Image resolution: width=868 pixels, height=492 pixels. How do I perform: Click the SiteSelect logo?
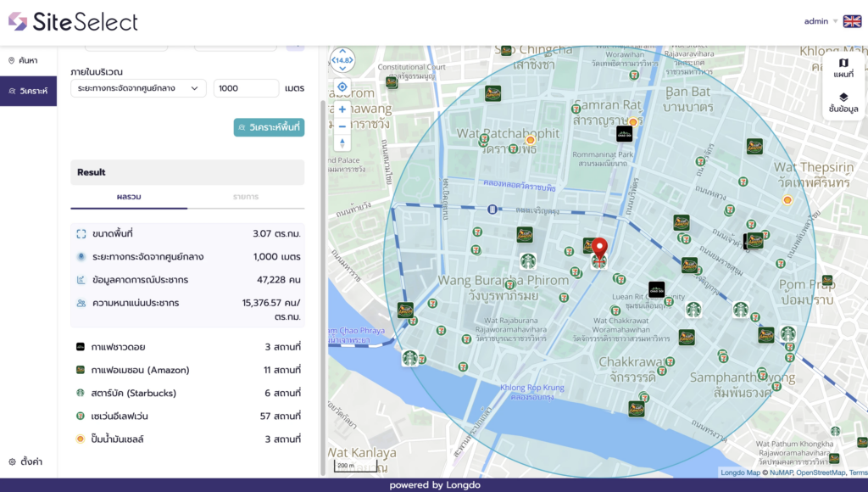73,21
